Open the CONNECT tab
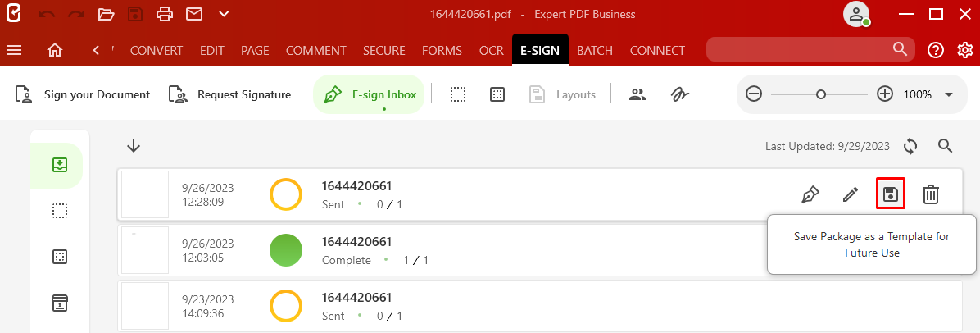 pyautogui.click(x=657, y=51)
